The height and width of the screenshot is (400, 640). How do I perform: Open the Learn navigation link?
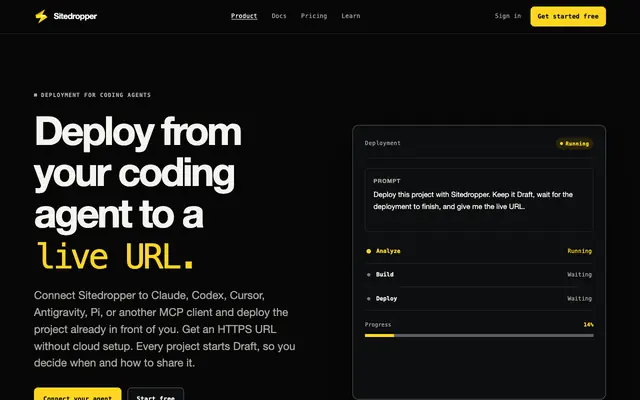tap(351, 16)
